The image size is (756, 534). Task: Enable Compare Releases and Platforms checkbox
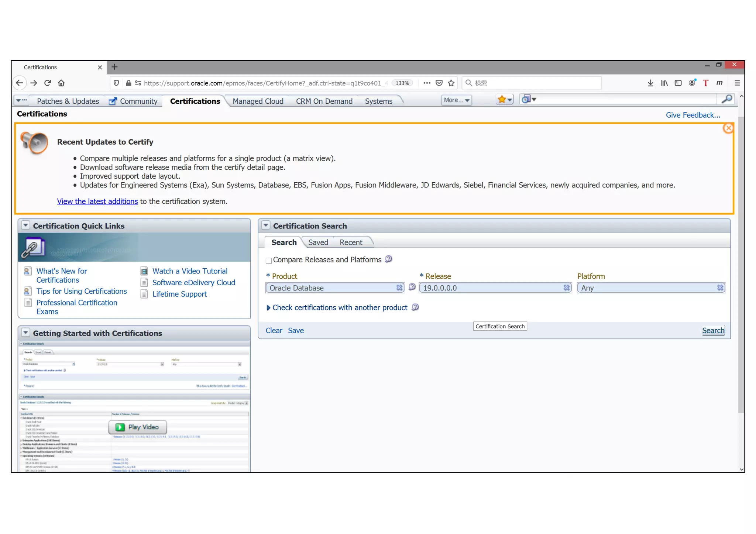click(269, 261)
